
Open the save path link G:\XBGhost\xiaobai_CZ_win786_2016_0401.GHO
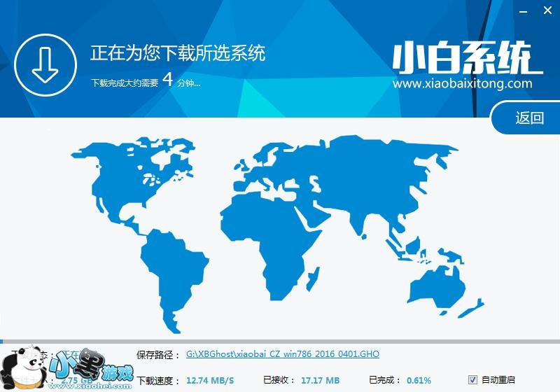point(283,353)
